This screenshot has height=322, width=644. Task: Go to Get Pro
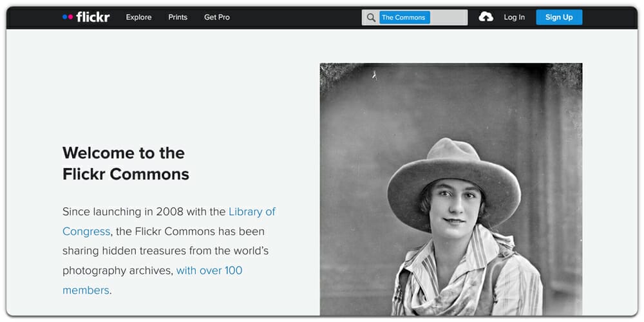(x=217, y=17)
